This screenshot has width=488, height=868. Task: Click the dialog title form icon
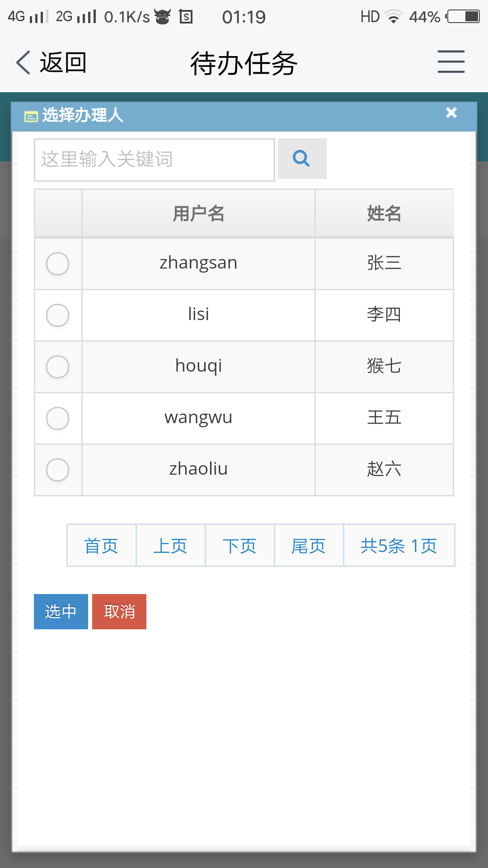31,117
